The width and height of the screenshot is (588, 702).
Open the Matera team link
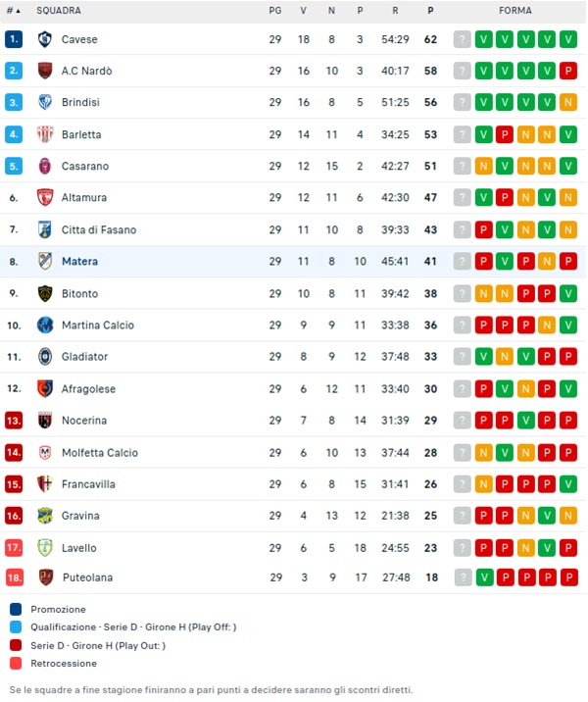[79, 262]
